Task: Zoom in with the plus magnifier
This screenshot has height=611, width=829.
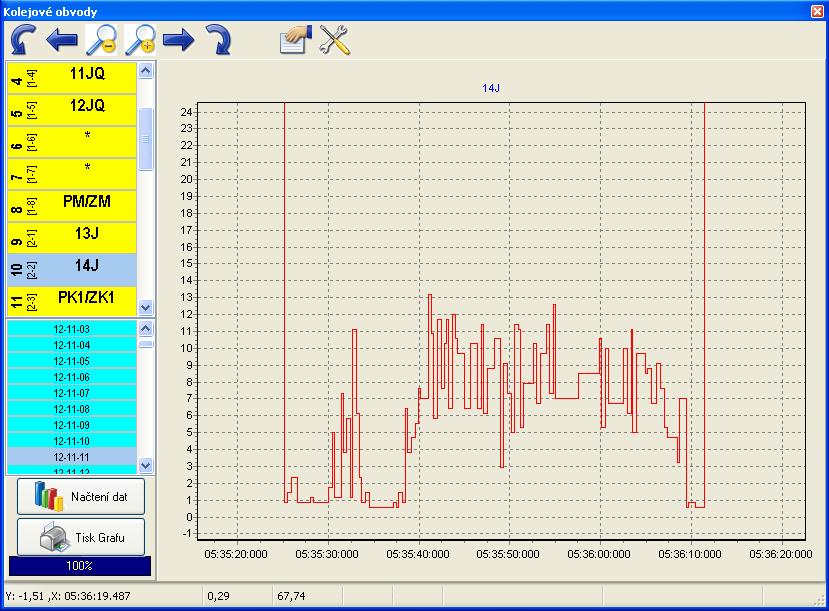Action: tap(140, 40)
